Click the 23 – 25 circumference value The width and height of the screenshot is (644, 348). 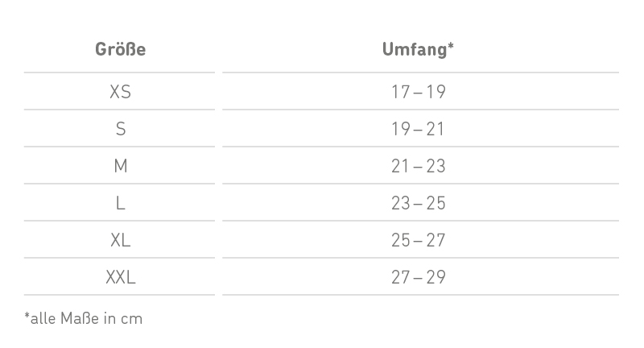(x=419, y=203)
